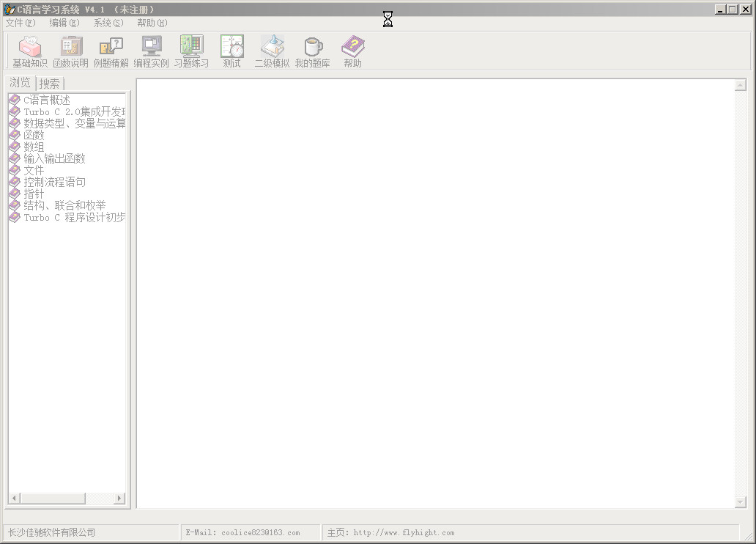This screenshot has width=756, height=544.
Task: Open 二级模拟 toolbar icon
Action: pyautogui.click(x=272, y=51)
